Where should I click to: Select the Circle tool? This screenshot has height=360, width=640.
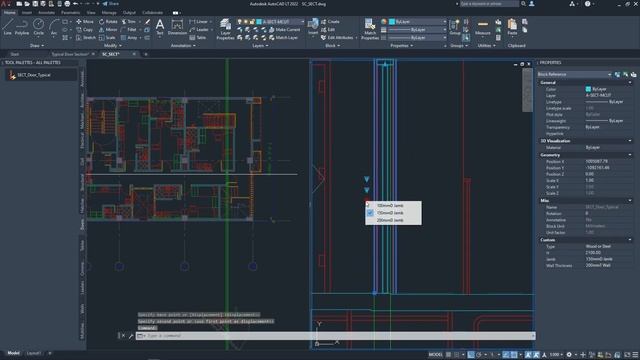click(38, 27)
